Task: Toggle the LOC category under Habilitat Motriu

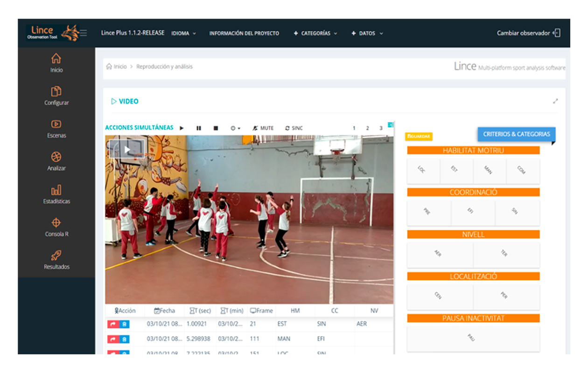Action: tap(423, 171)
